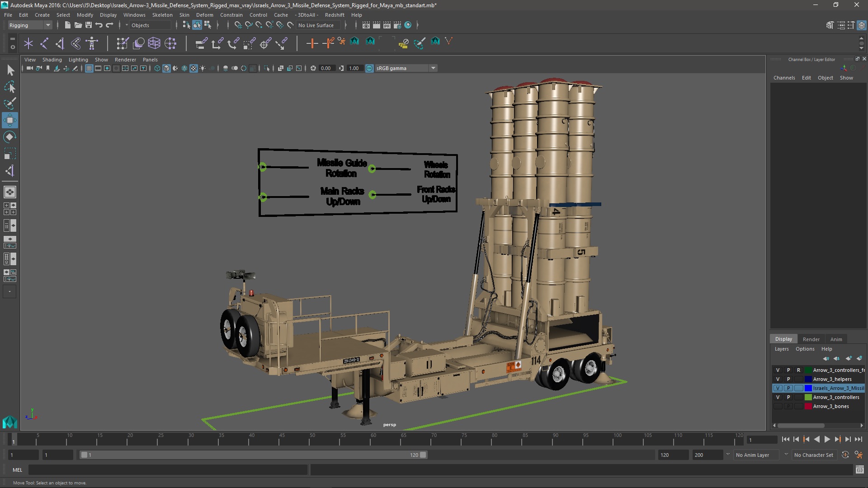Image resolution: width=868 pixels, height=488 pixels.
Task: Click the Create Joint shelf icon
Action: pos(44,43)
